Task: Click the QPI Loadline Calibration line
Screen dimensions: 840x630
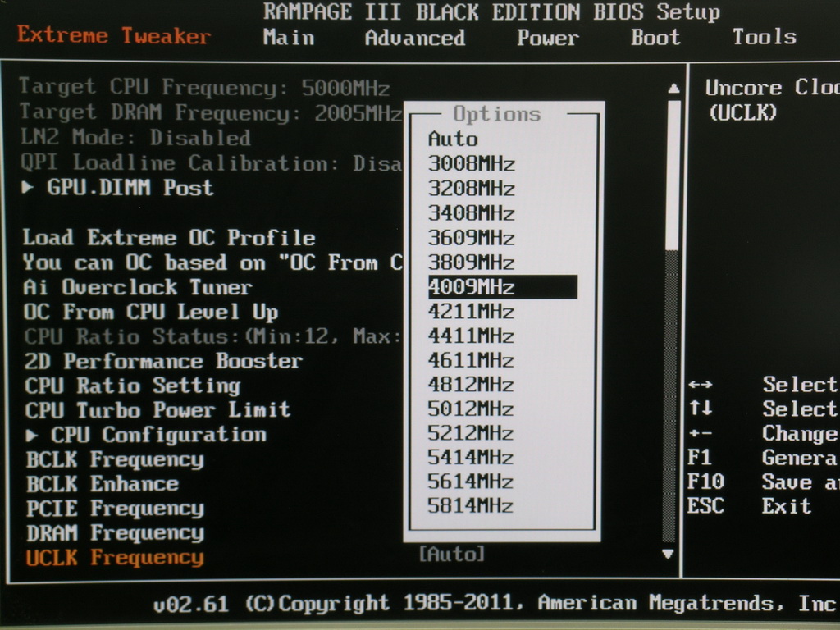Action: (x=211, y=163)
